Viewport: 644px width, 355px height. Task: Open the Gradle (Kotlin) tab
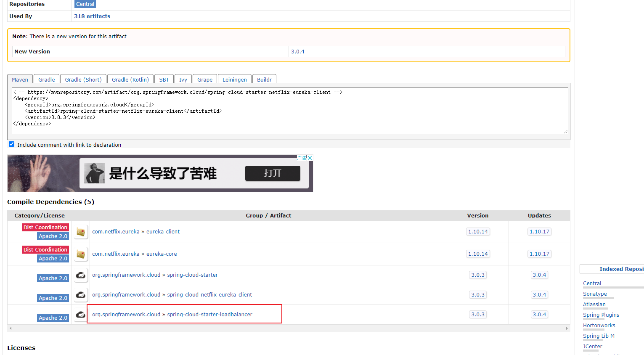pyautogui.click(x=130, y=79)
